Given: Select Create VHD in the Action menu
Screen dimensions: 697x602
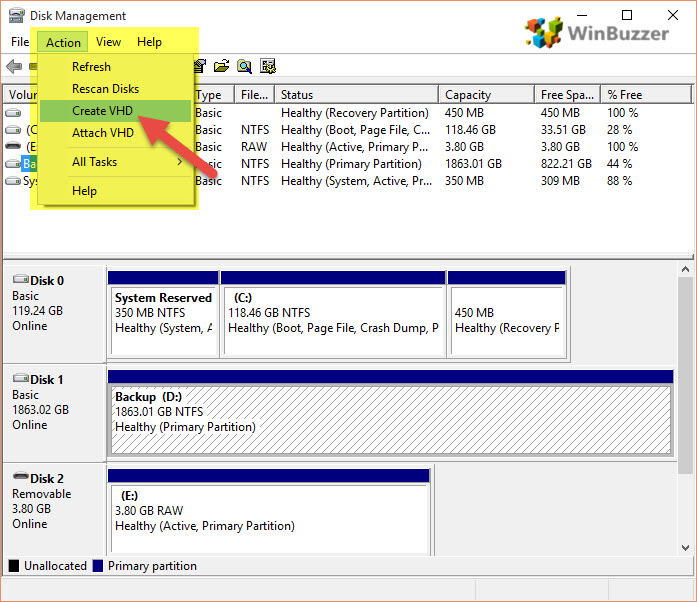Looking at the screenshot, I should coord(116,111).
